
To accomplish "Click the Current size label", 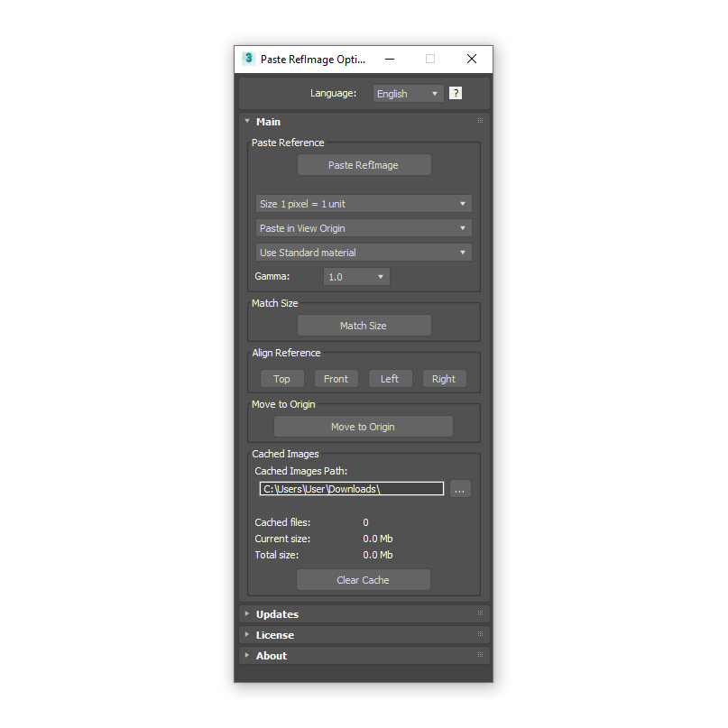I will [x=282, y=539].
